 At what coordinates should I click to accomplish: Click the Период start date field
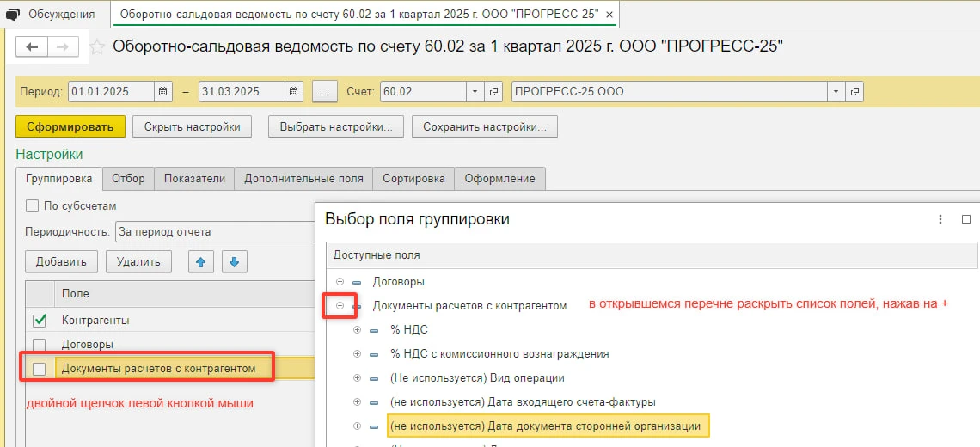pyautogui.click(x=111, y=91)
